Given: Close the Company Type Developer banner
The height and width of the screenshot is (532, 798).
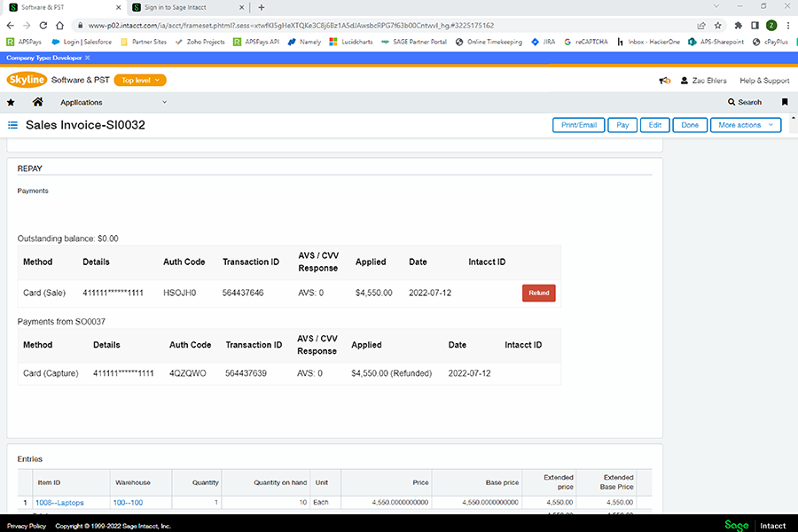Looking at the screenshot, I should point(88,57).
